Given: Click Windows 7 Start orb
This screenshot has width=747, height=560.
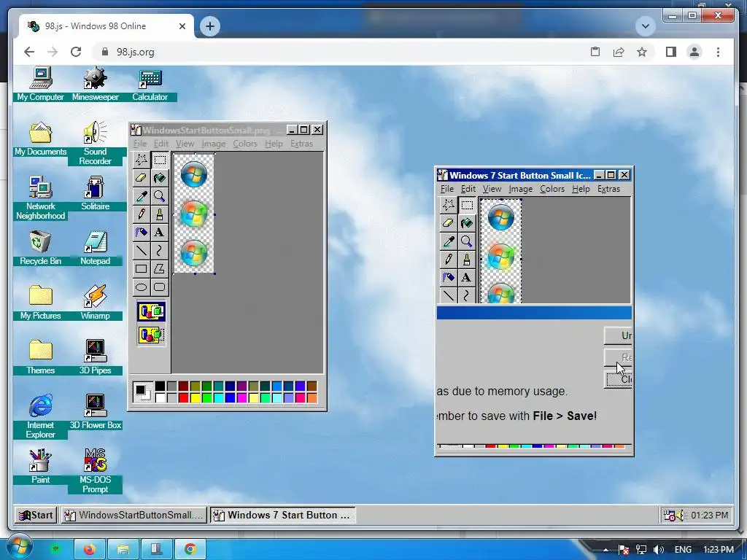Looking at the screenshot, I should [18, 547].
